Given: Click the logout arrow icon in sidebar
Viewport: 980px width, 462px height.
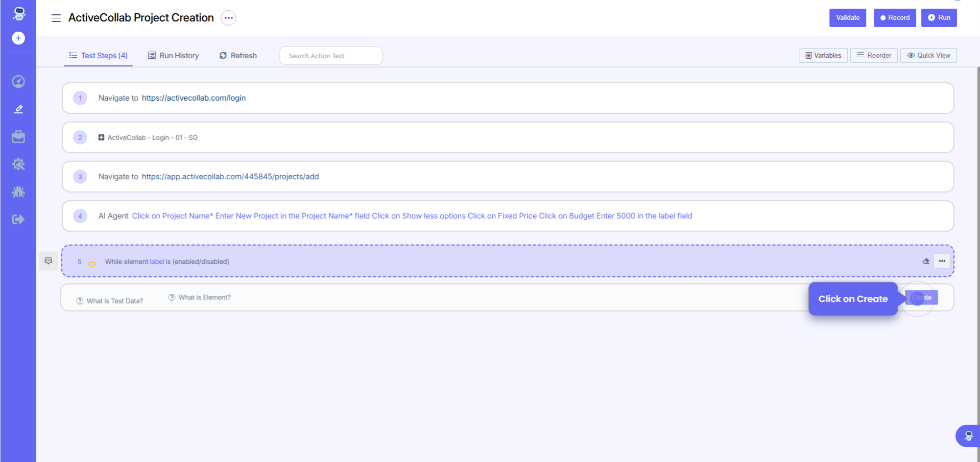Looking at the screenshot, I should coord(18,219).
